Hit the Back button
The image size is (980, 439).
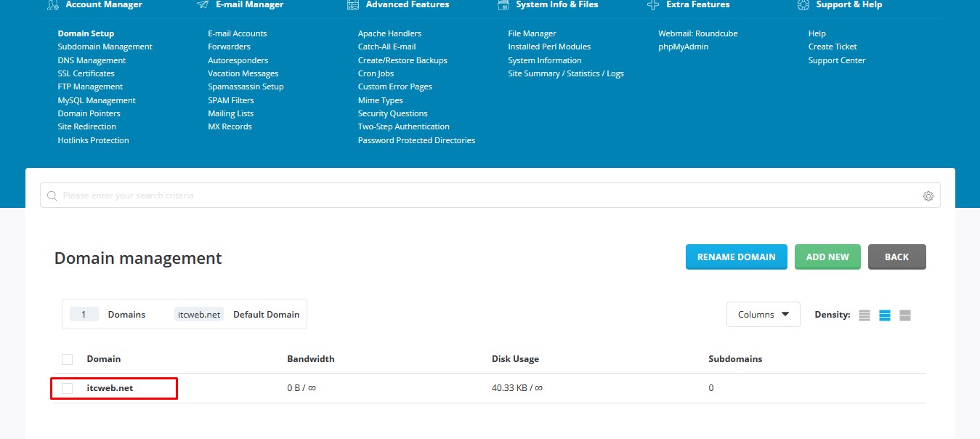896,257
